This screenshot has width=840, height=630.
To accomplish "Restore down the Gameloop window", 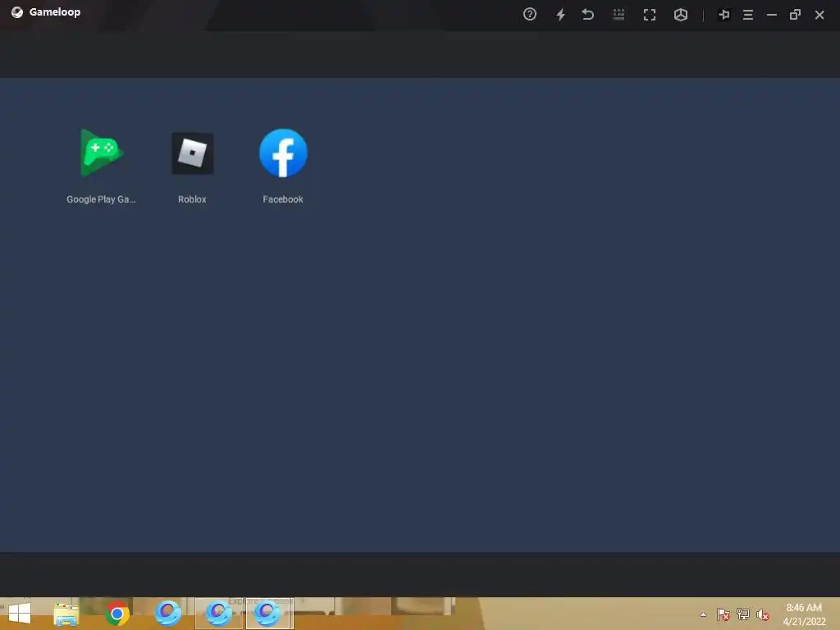I will click(x=795, y=15).
